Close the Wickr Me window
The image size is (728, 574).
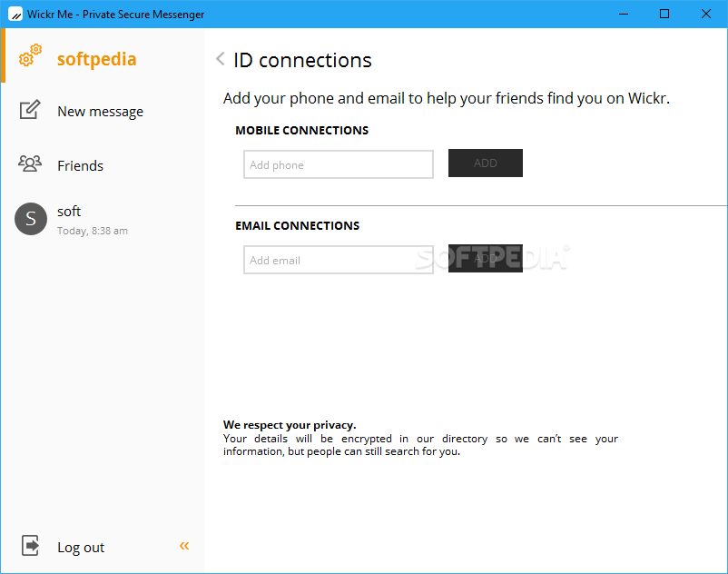pyautogui.click(x=706, y=14)
